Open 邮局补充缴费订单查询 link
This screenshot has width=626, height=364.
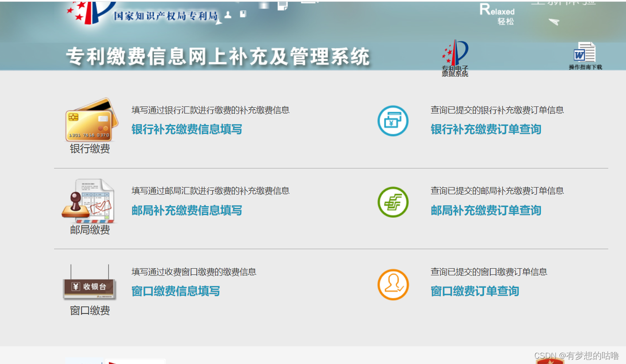tap(486, 210)
